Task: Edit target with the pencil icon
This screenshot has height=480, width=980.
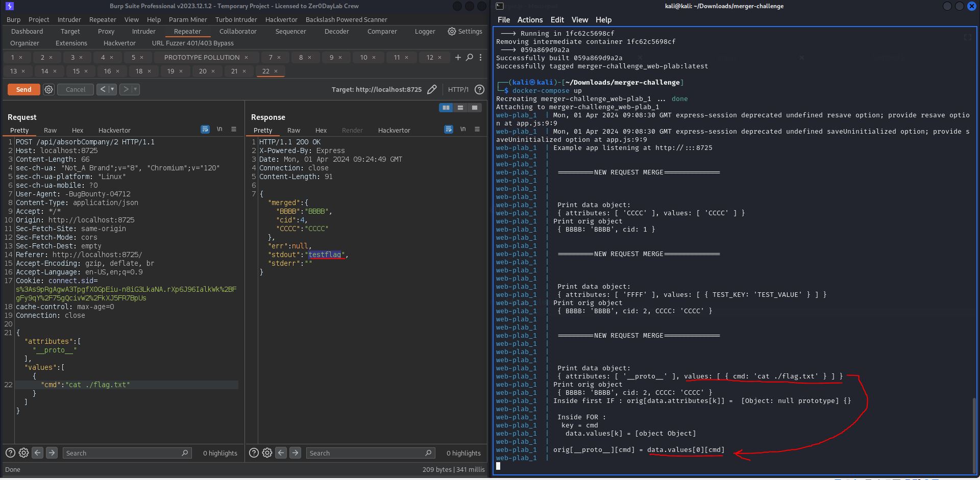Action: click(432, 89)
